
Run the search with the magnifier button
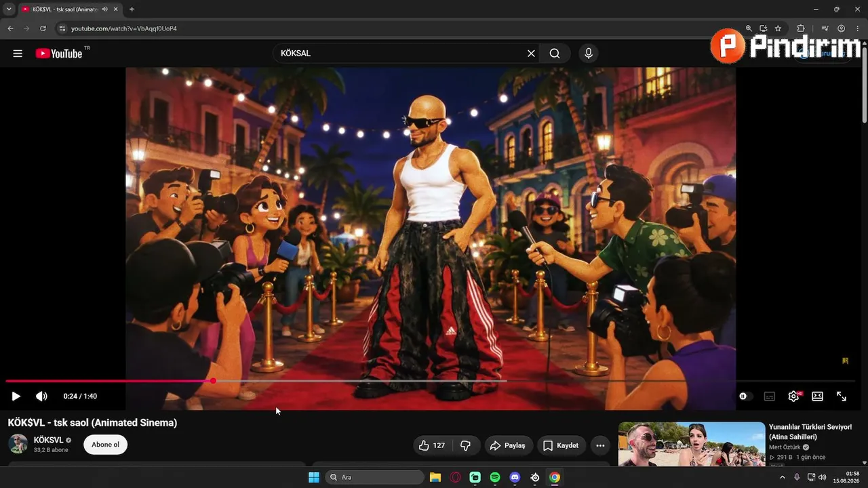coord(555,54)
